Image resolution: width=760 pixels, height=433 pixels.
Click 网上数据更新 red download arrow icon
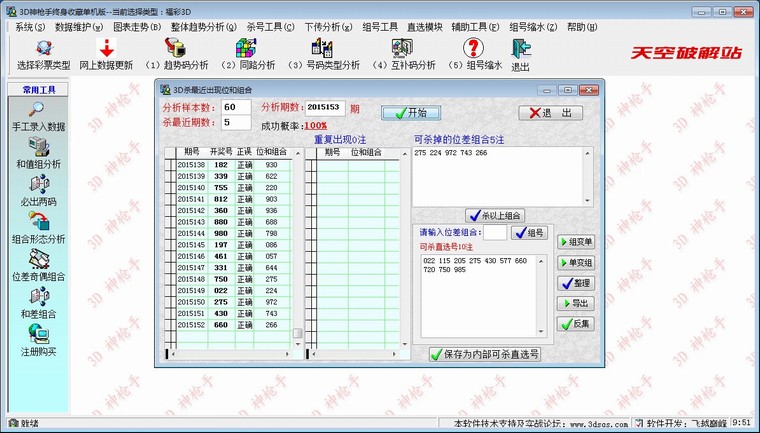click(105, 48)
